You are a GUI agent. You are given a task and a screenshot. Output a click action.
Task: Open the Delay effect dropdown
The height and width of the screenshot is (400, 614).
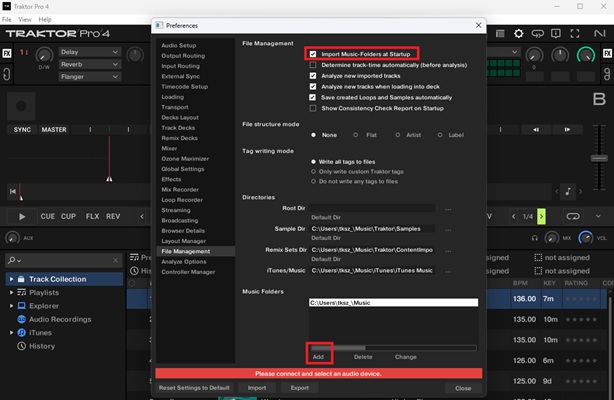(90, 52)
